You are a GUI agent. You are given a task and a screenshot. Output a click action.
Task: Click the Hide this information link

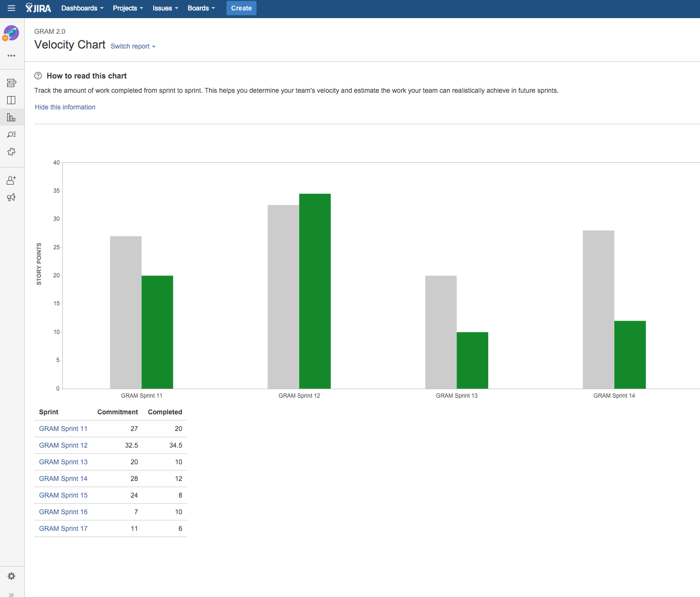[65, 107]
